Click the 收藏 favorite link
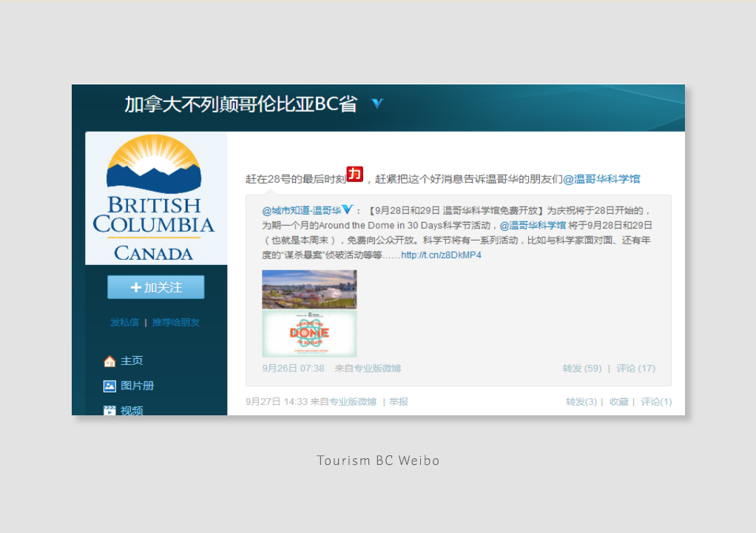This screenshot has width=756, height=533. click(618, 402)
